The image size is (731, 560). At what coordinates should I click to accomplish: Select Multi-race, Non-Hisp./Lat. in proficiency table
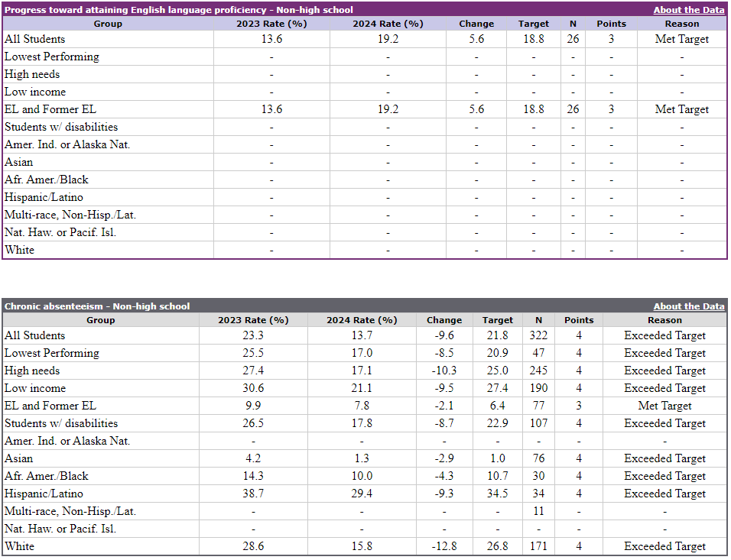pyautogui.click(x=70, y=215)
